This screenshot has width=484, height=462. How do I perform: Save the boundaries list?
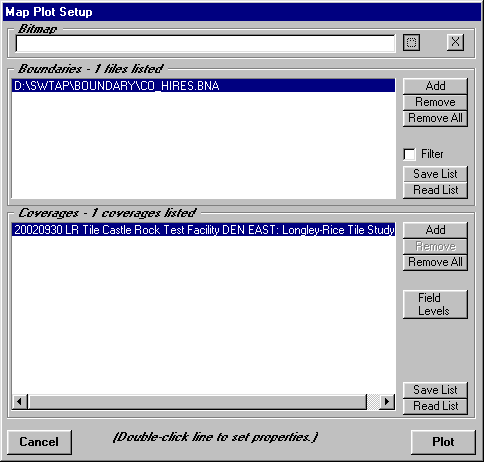tap(435, 174)
